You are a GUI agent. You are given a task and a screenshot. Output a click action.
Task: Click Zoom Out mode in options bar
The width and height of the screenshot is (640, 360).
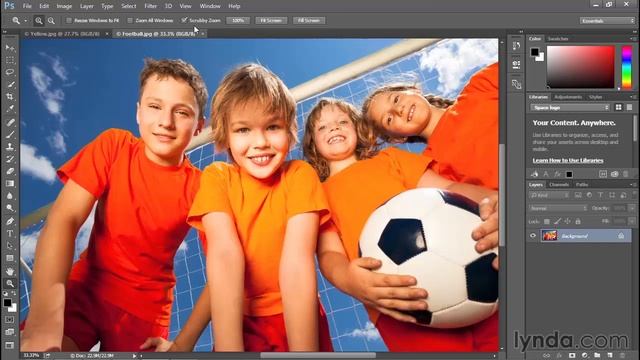point(51,20)
